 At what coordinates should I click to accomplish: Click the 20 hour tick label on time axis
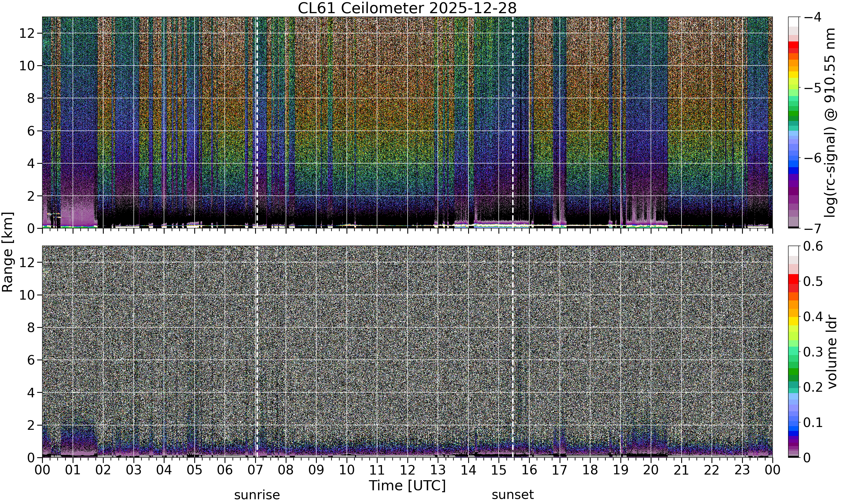click(651, 470)
